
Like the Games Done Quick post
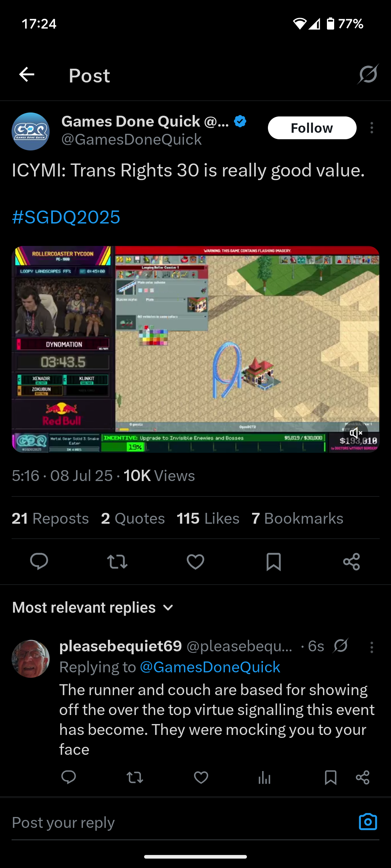coord(195,562)
